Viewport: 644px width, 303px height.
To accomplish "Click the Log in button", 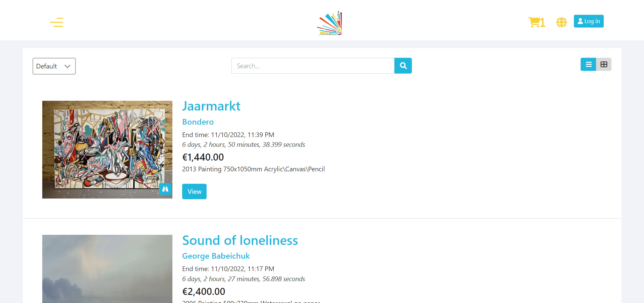I will [589, 21].
